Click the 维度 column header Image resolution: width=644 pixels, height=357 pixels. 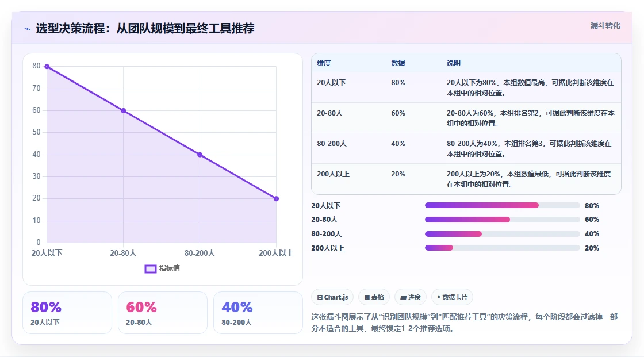(x=324, y=63)
